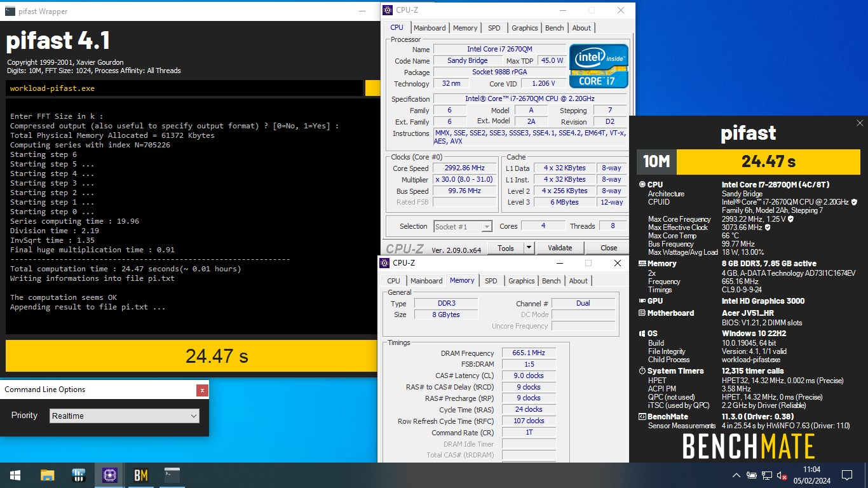868x488 pixels.
Task: Click the Code Name value Sandy Bridge
Action: click(468, 60)
